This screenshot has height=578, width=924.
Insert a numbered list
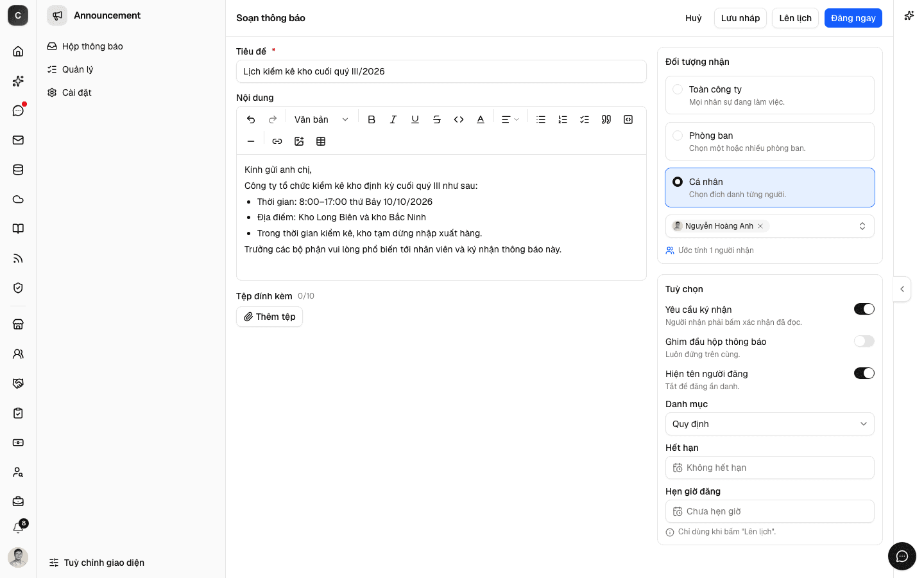click(x=563, y=119)
